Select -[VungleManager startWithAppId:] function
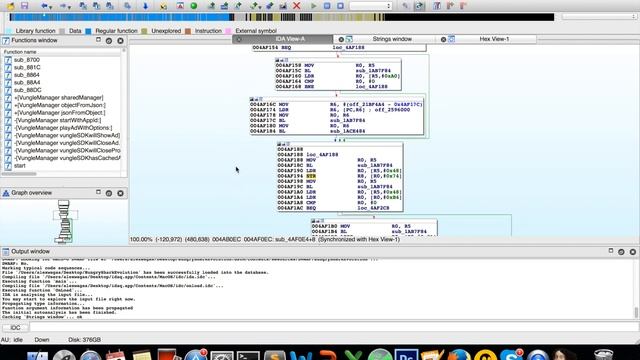Screen dimensions: 640x360 pos(58,120)
